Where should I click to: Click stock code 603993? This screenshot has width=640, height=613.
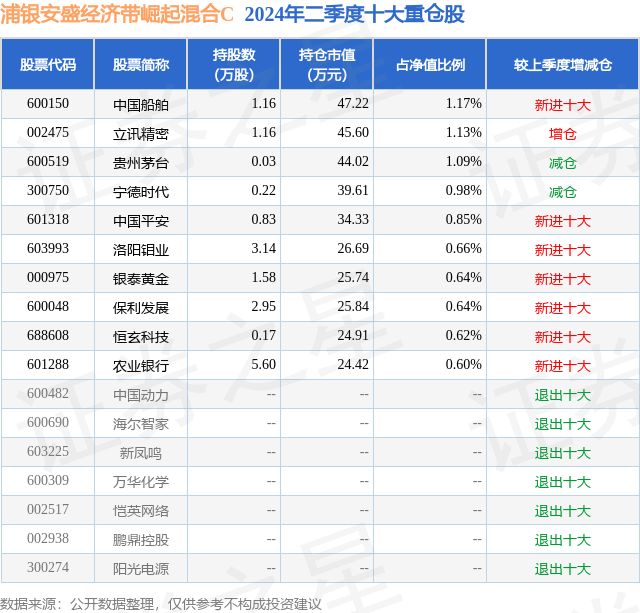click(48, 249)
